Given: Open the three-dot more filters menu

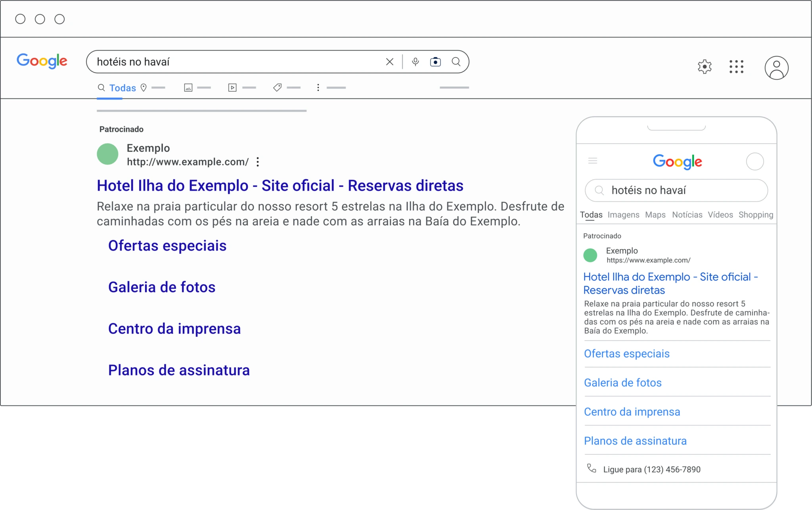Looking at the screenshot, I should pos(318,88).
